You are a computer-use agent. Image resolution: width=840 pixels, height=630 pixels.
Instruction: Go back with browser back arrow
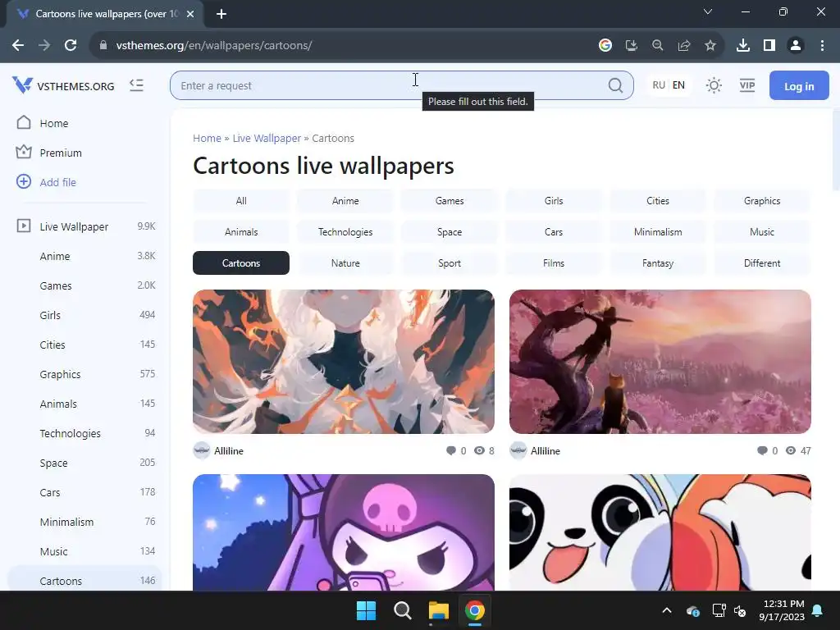(x=18, y=45)
